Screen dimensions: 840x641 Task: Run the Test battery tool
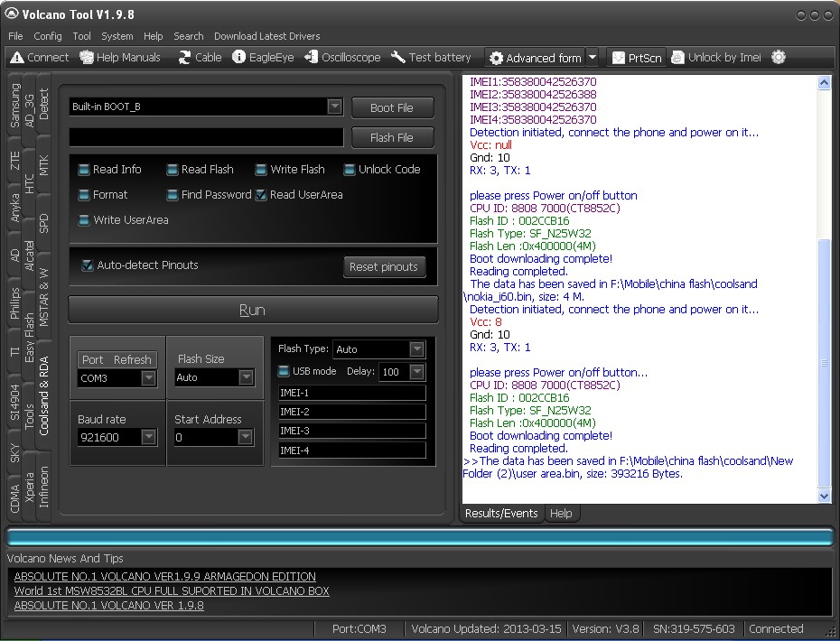(x=431, y=57)
